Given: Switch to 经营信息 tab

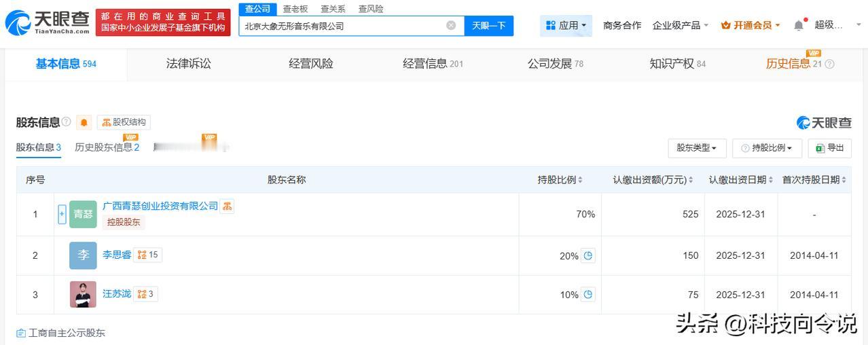Looking at the screenshot, I should 433,64.
